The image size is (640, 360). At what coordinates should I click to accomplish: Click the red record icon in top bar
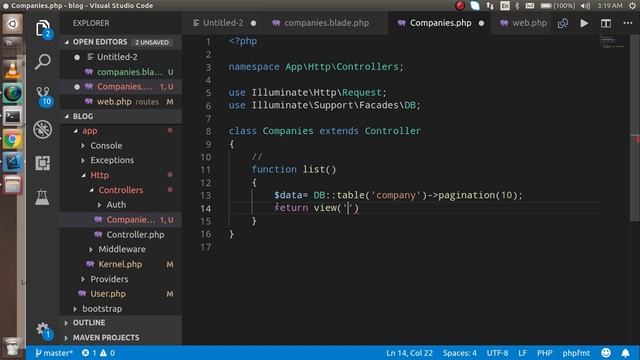[x=460, y=5]
